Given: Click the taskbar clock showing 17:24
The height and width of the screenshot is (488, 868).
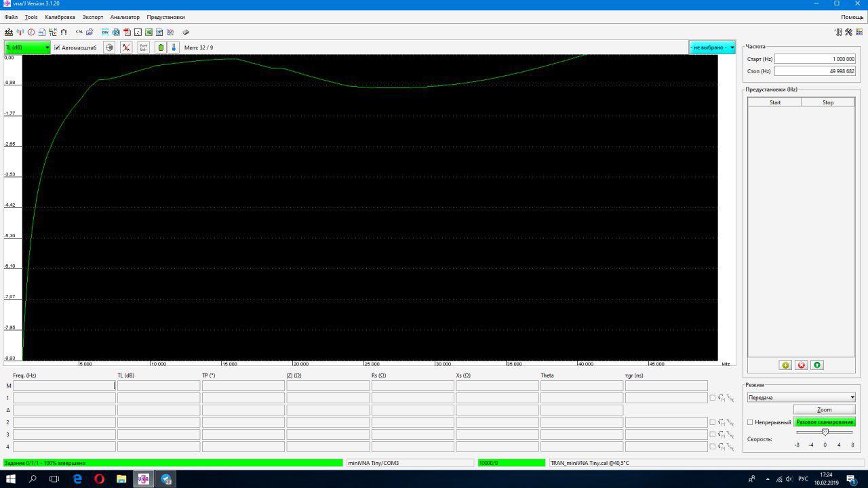Looking at the screenshot, I should click(x=825, y=479).
